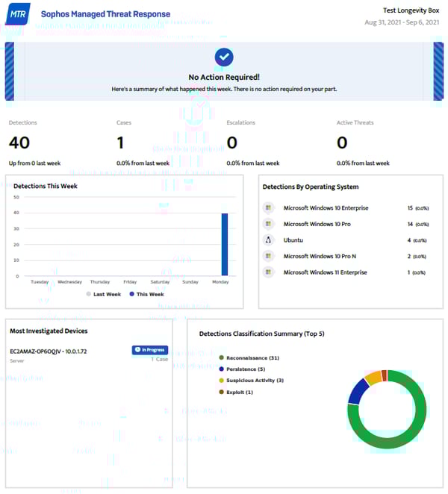Click the No Action Required! heading

point(224,77)
